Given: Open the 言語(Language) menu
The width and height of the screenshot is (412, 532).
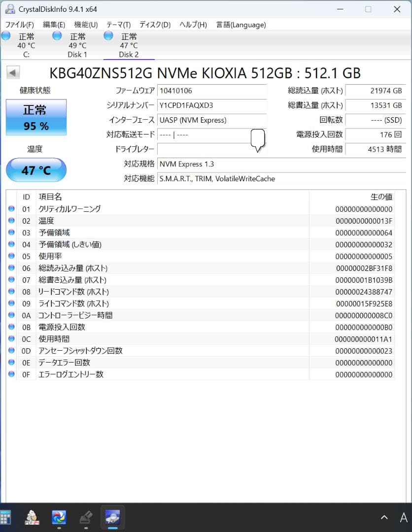Looking at the screenshot, I should coord(240,24).
